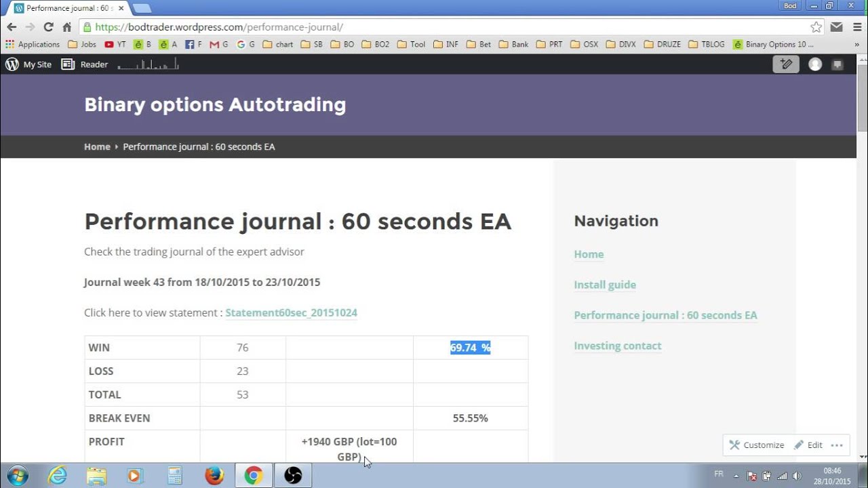Reload the page with the refresh icon
868x488 pixels.
point(48,27)
